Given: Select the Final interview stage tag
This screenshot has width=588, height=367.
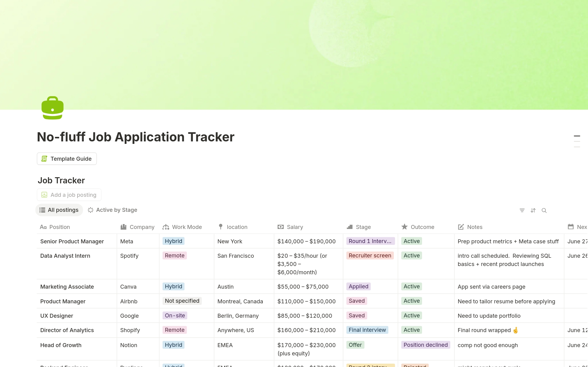Looking at the screenshot, I should pyautogui.click(x=367, y=330).
